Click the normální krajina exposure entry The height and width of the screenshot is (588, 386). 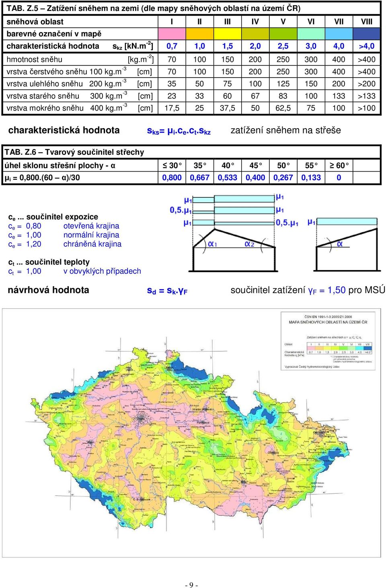(x=91, y=235)
